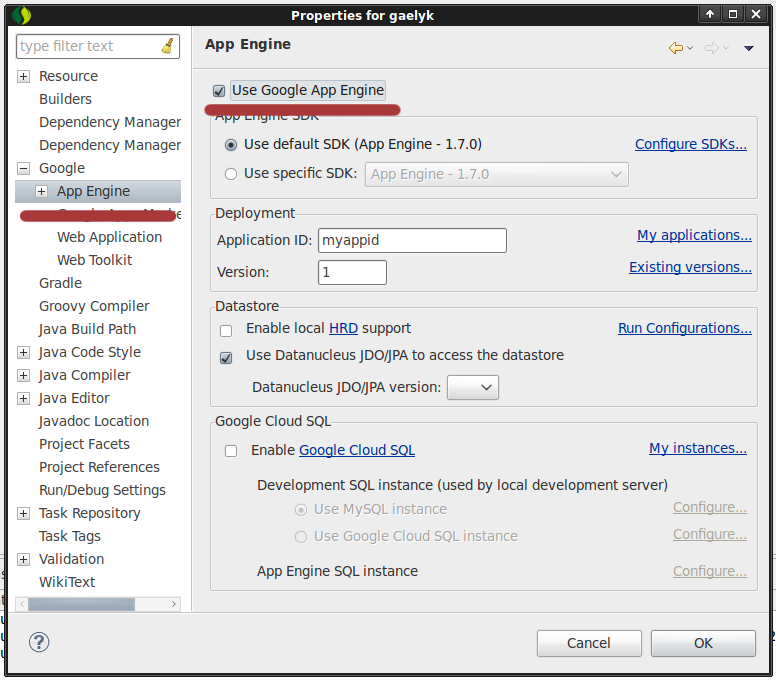This screenshot has height=680, width=776.
Task: Open the Javadoc Location page
Action: (94, 421)
